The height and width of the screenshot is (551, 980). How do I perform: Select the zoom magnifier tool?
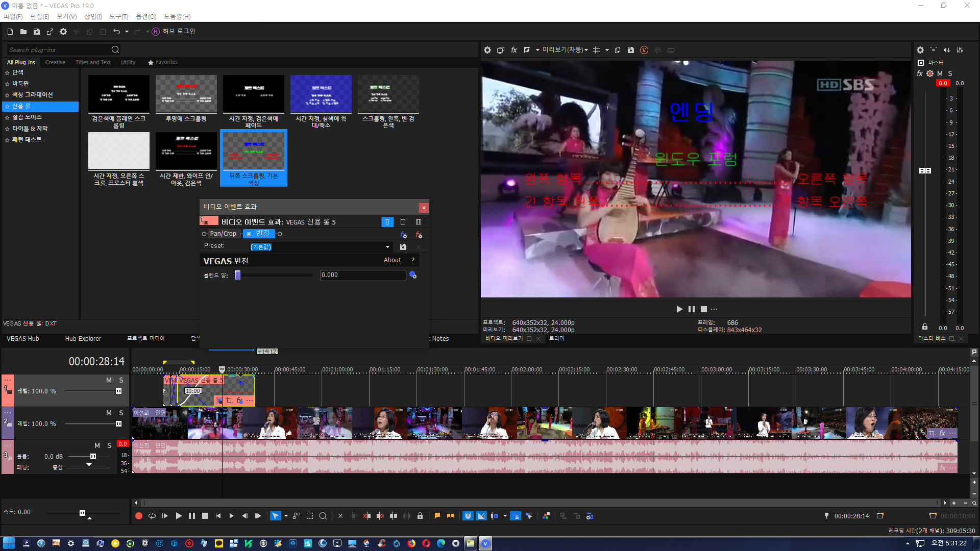[323, 516]
